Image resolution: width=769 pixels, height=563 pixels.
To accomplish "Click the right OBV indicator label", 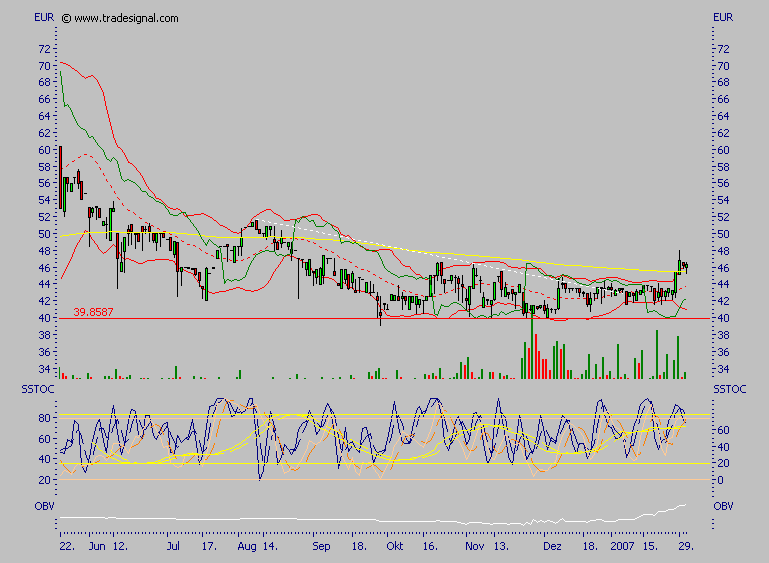I will 723,506.
